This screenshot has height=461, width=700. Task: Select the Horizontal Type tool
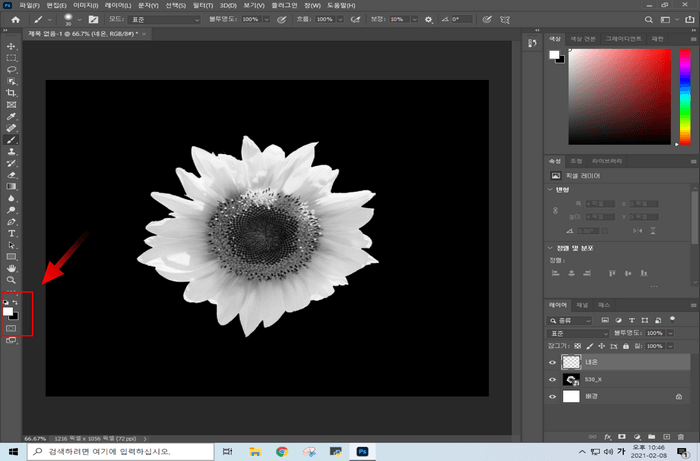tap(12, 232)
